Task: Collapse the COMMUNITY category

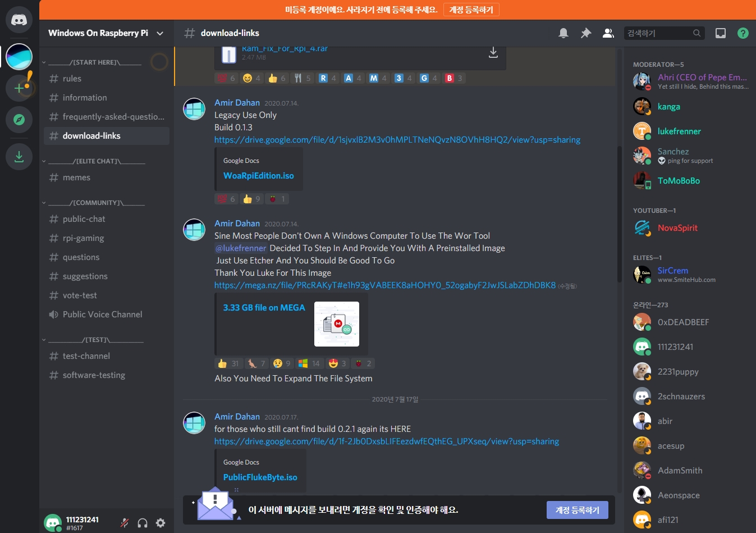Action: [x=94, y=203]
